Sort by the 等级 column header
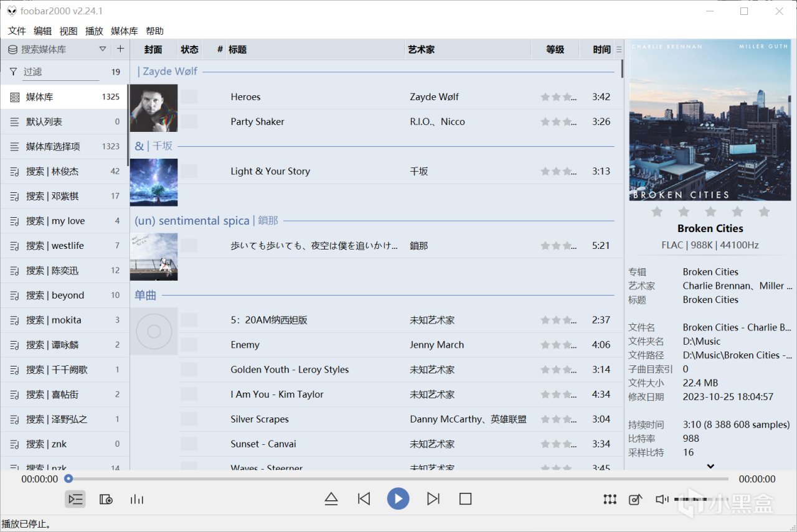Viewport: 797px width, 532px height. coord(555,49)
